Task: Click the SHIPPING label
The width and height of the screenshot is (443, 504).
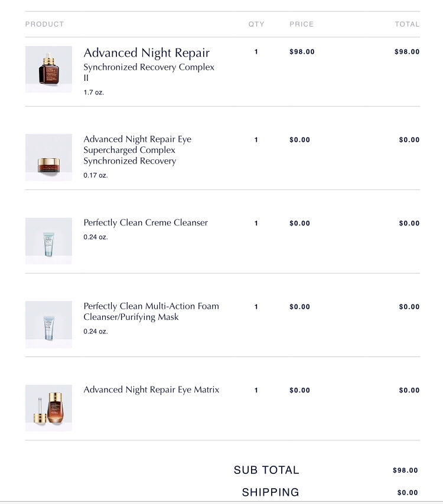Action: pos(271,492)
